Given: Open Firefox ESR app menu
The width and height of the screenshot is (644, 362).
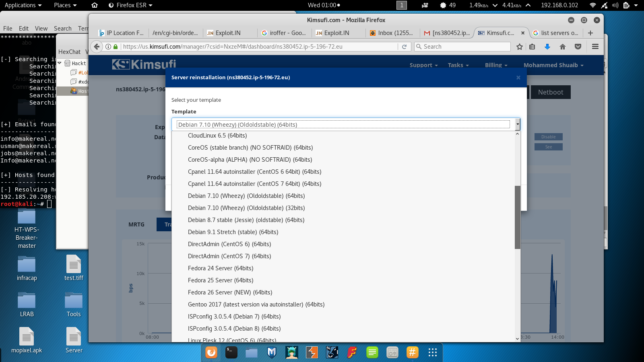Looking at the screenshot, I should coord(130,5).
